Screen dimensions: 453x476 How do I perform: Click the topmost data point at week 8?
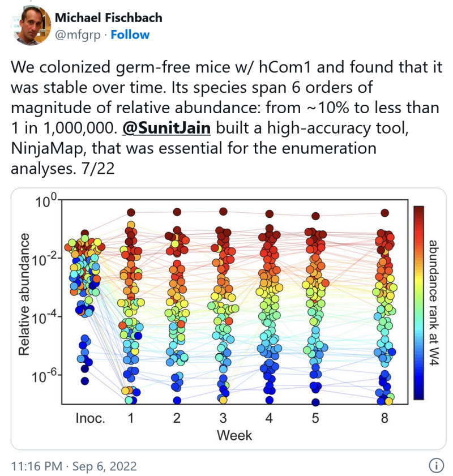(x=385, y=213)
